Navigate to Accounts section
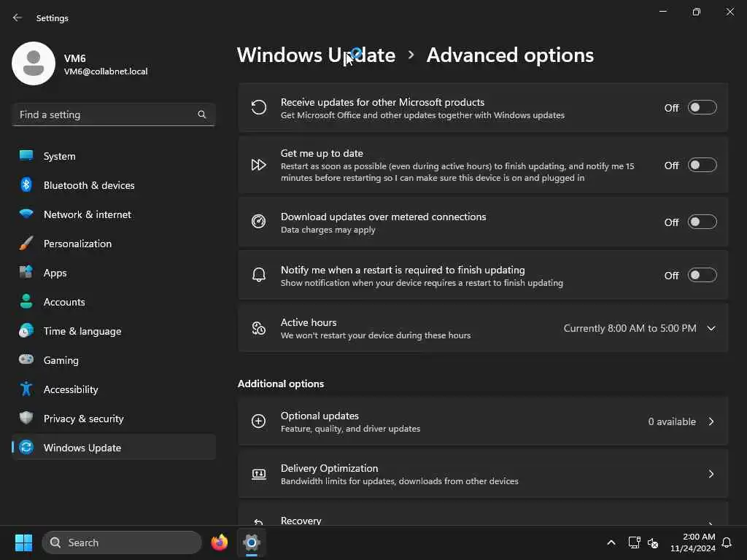 coord(113,301)
